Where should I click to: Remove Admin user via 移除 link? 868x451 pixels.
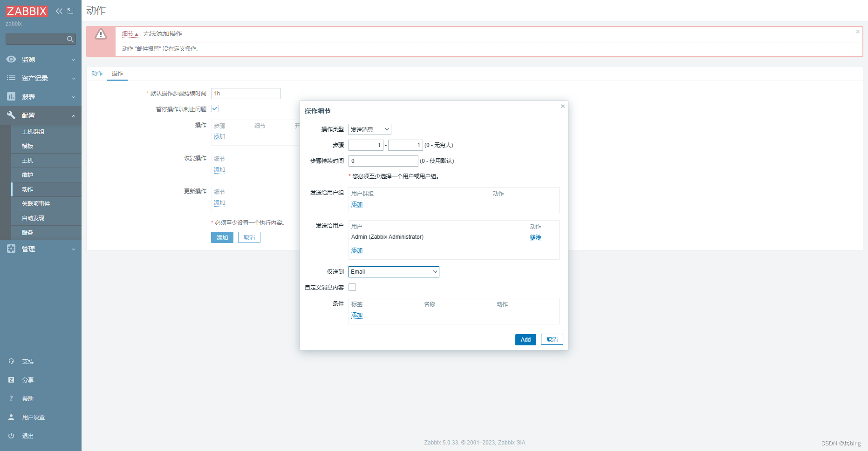[535, 237]
